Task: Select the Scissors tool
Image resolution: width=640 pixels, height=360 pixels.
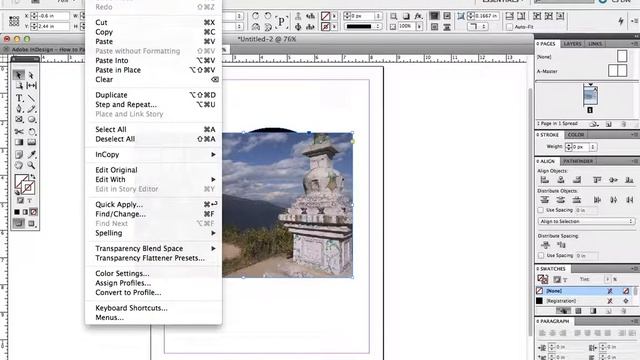Action: [x=19, y=131]
